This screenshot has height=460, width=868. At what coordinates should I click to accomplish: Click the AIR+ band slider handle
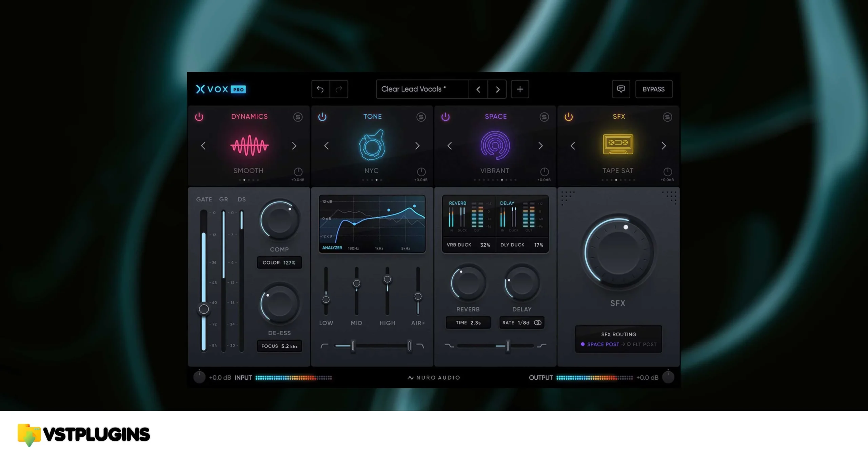418,297
